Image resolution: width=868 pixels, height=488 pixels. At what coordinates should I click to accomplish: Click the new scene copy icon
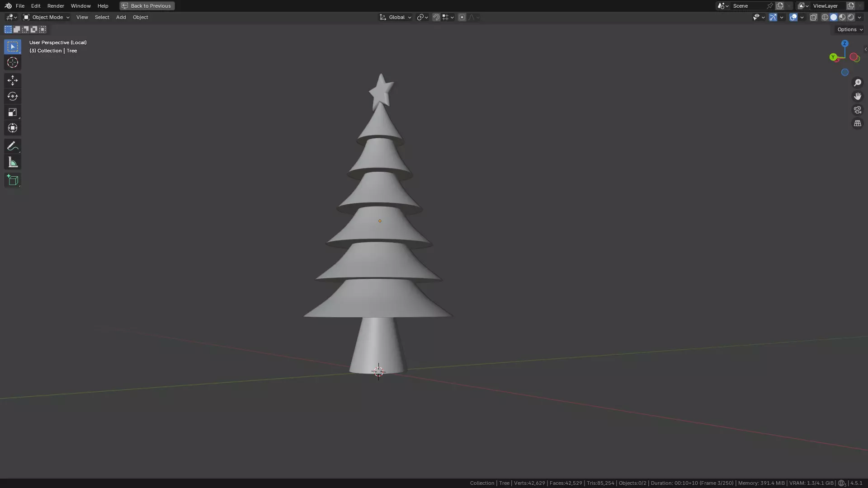click(780, 6)
